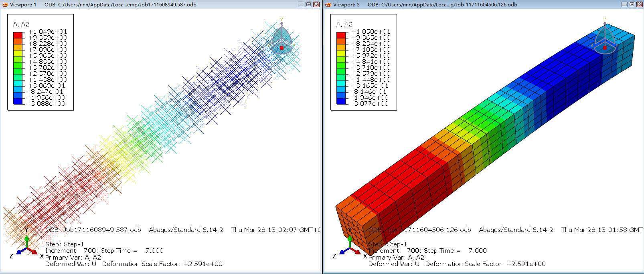Screen dimensions: 644x274
Task: Click the cyan swatch in Viewport 1 legend
Action: (18, 83)
